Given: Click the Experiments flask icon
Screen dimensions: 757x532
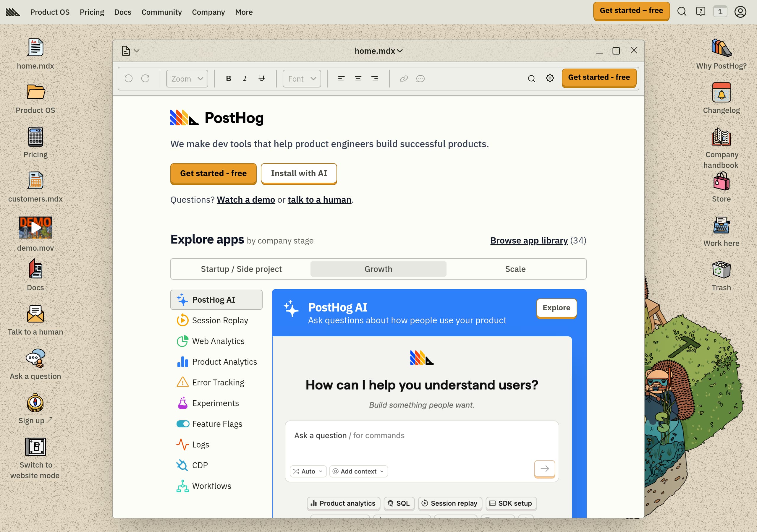Looking at the screenshot, I should coord(182,403).
